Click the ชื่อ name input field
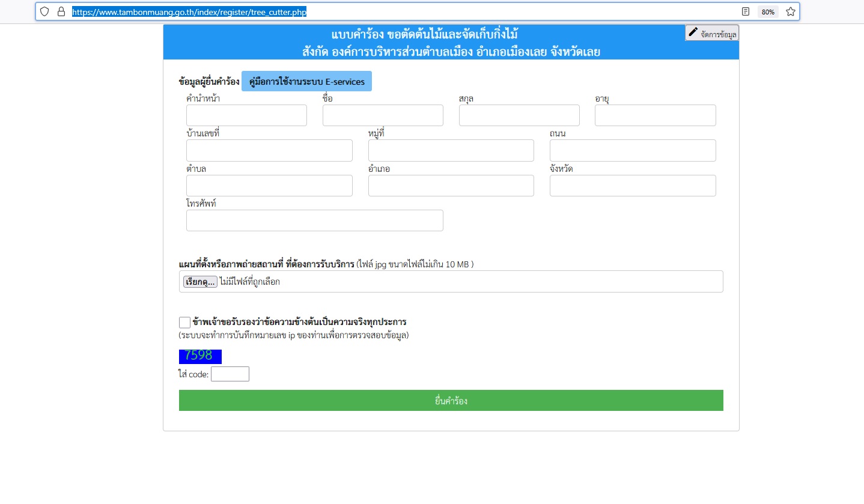 383,115
